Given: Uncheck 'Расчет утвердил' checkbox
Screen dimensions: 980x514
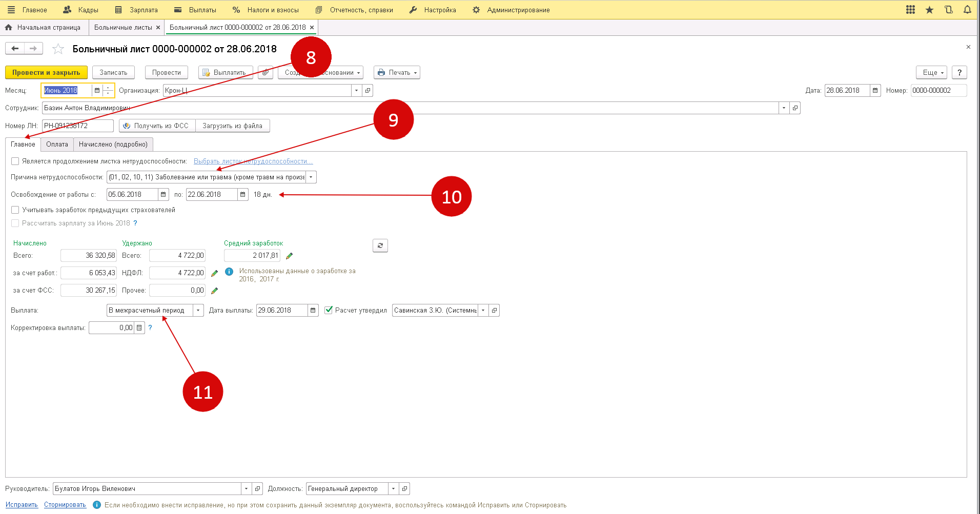Looking at the screenshot, I should (x=329, y=310).
